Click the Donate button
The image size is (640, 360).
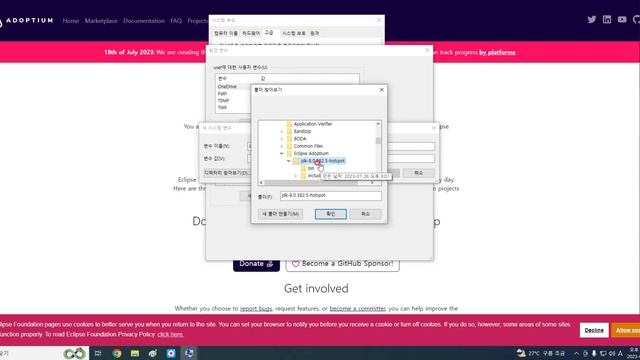(x=256, y=264)
